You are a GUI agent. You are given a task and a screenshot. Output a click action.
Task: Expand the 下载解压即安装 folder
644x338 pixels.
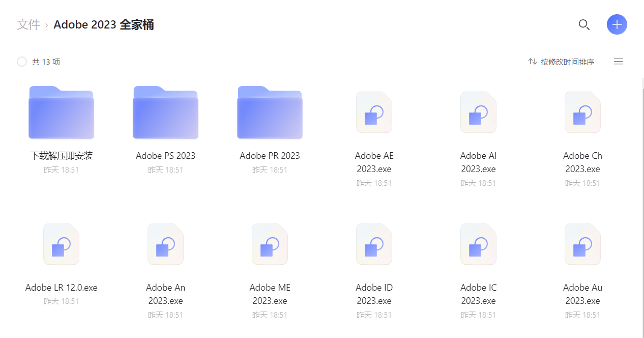click(x=61, y=112)
